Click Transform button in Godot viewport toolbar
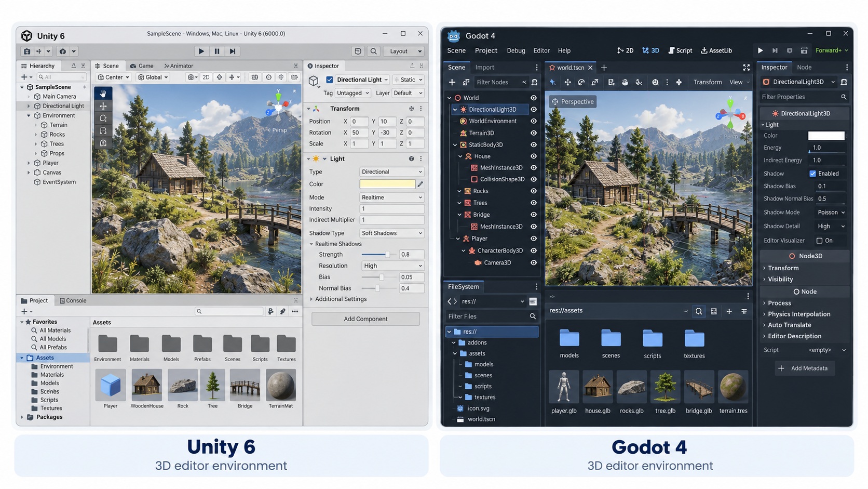This screenshot has width=868, height=489. click(708, 82)
